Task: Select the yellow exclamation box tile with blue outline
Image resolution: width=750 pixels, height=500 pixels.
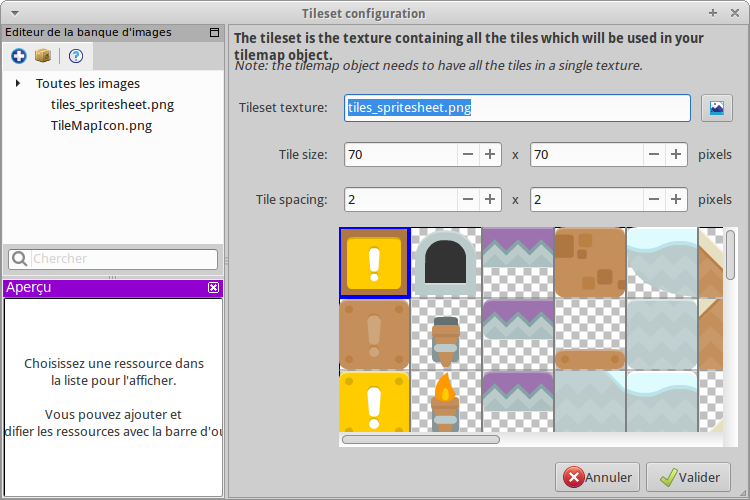Action: click(x=375, y=263)
